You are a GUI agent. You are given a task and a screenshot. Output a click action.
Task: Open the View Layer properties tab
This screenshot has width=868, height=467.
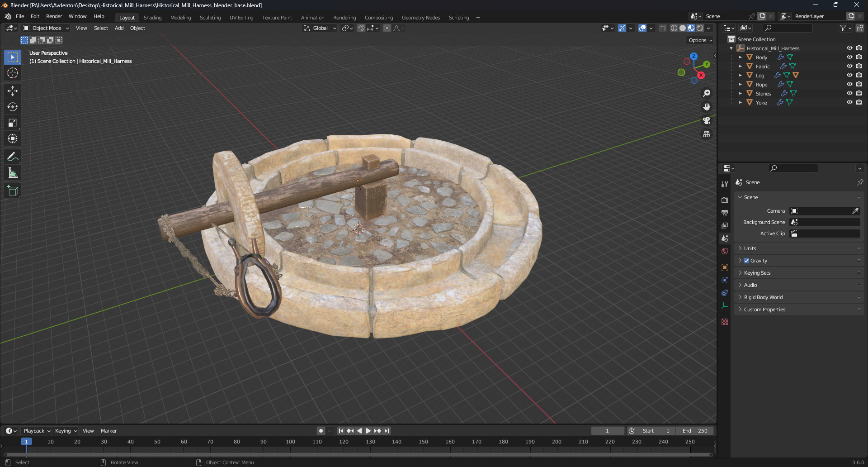[x=725, y=225]
